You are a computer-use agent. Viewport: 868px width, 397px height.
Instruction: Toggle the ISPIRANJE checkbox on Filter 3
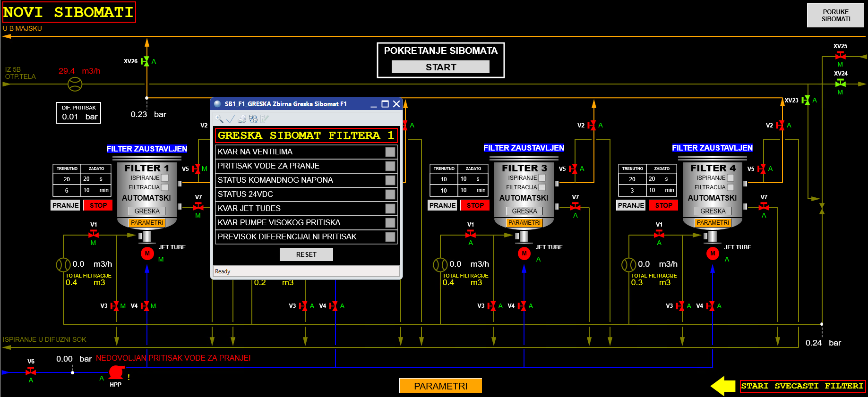[x=542, y=178]
